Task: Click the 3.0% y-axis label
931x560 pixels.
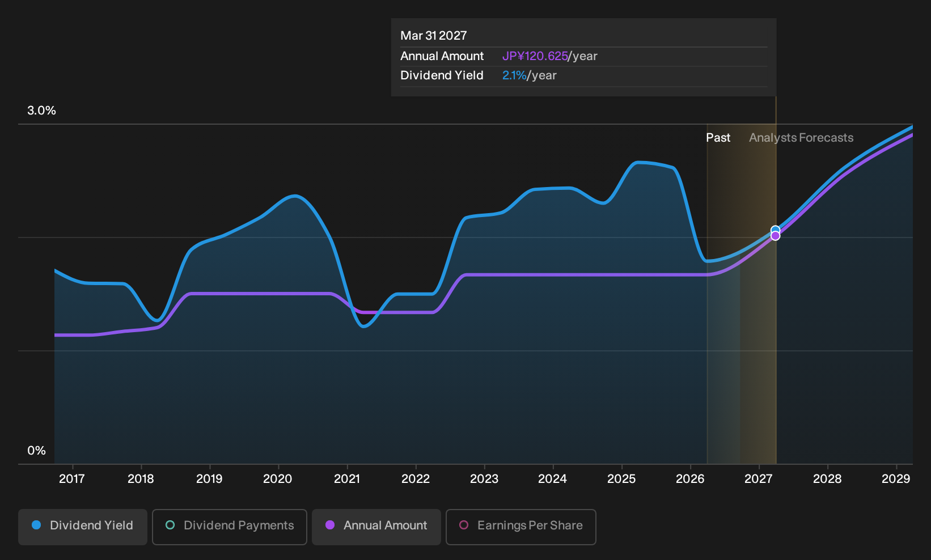Action: tap(41, 111)
